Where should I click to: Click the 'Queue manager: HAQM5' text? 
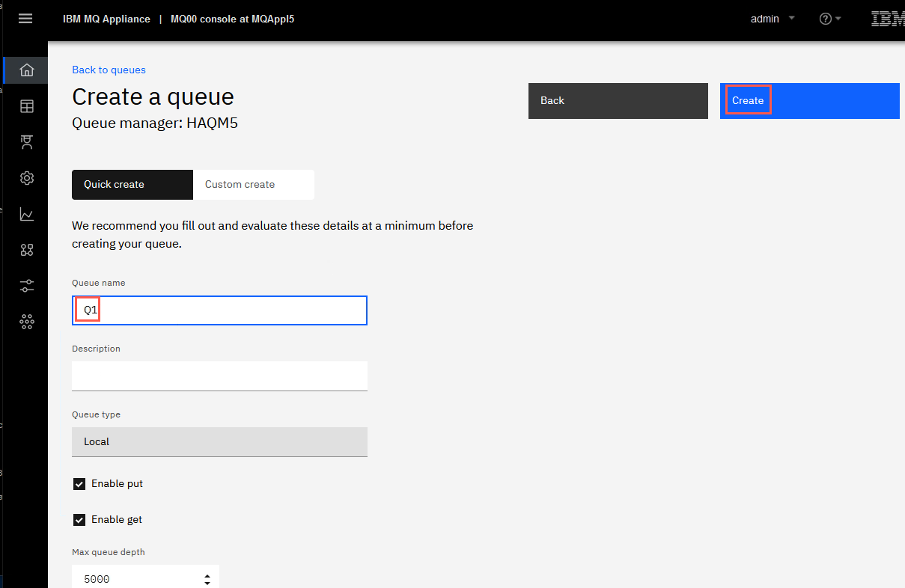coord(155,123)
